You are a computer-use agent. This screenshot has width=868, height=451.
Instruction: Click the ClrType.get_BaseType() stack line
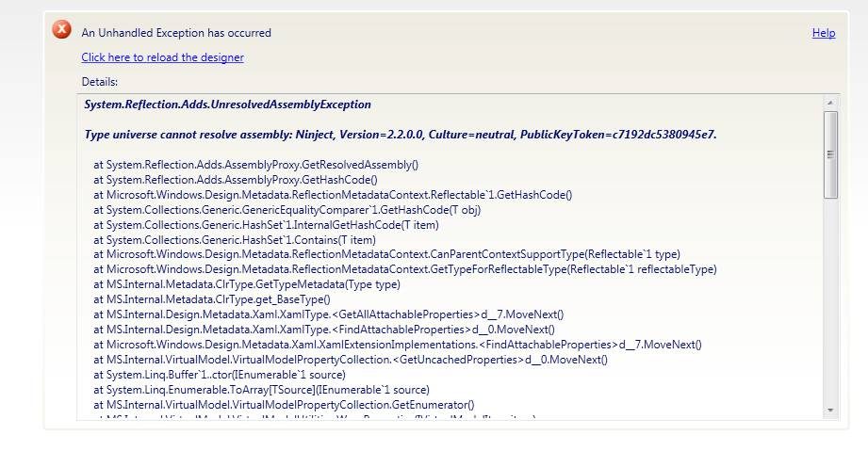click(211, 299)
